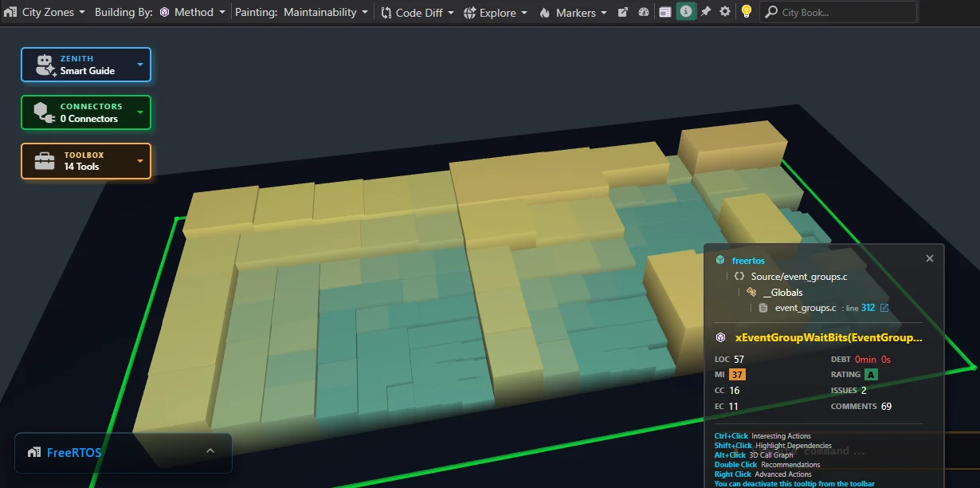
Task: Click the purple Method cube icon
Action: pyautogui.click(x=164, y=12)
